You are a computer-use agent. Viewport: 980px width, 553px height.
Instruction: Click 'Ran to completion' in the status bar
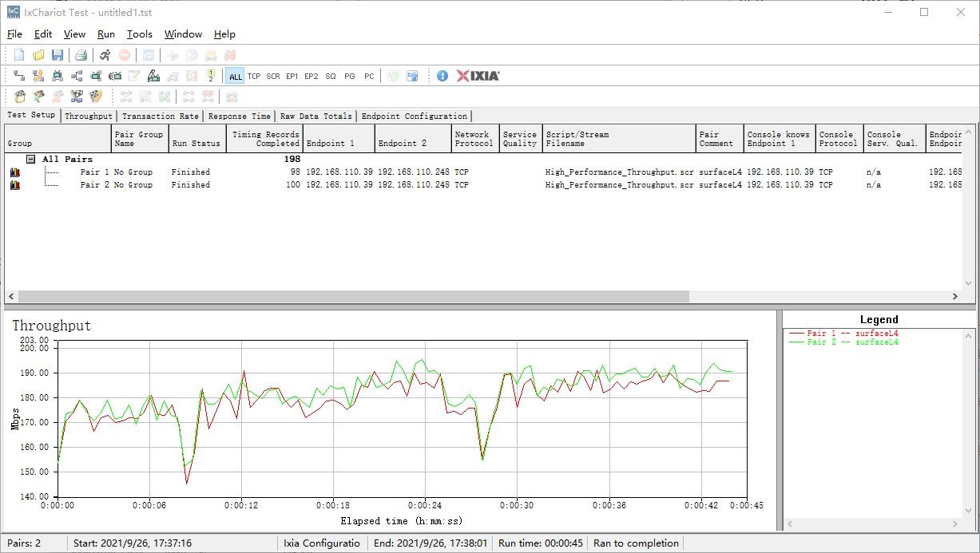(x=636, y=543)
